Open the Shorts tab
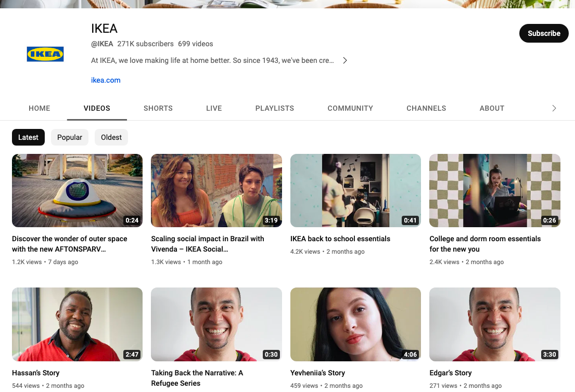Viewport: 575px width, 392px height. point(158,108)
